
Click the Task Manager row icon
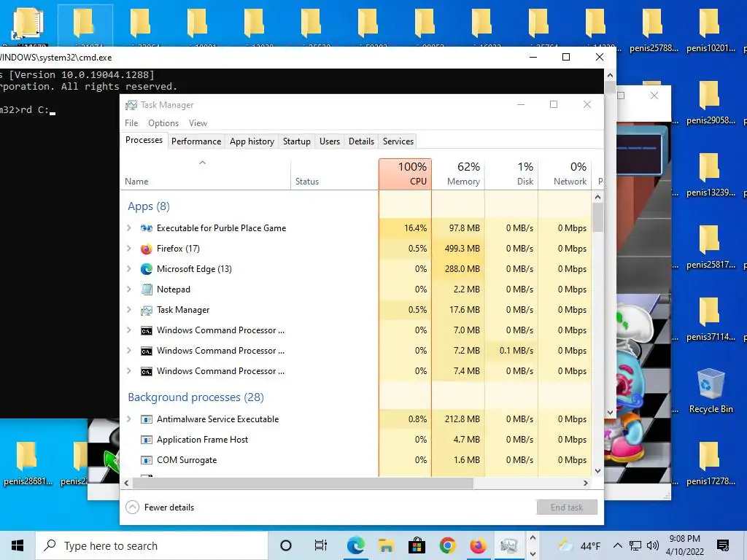coord(146,310)
